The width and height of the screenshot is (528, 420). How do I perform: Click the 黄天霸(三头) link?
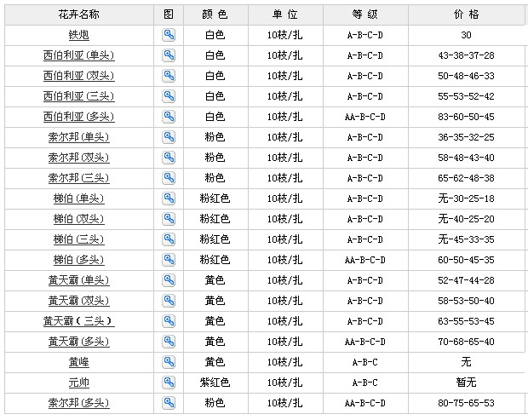(79, 321)
